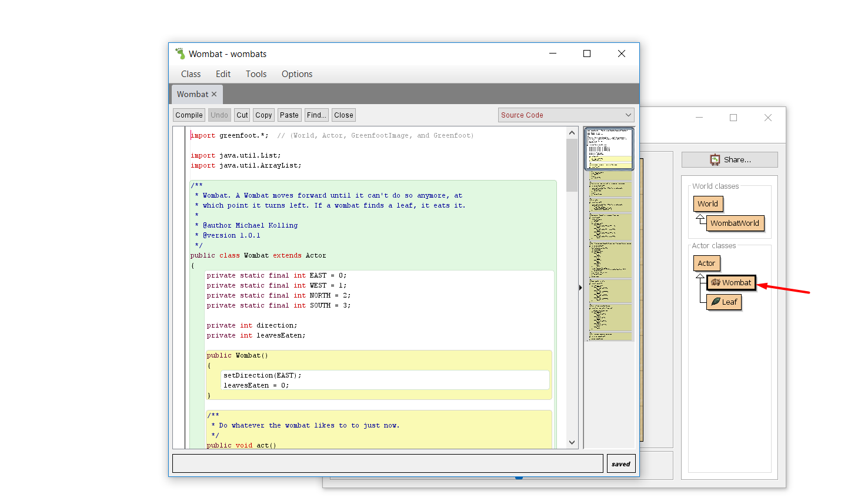The image size is (861, 504).
Task: Click the Cut button
Action: tap(242, 115)
